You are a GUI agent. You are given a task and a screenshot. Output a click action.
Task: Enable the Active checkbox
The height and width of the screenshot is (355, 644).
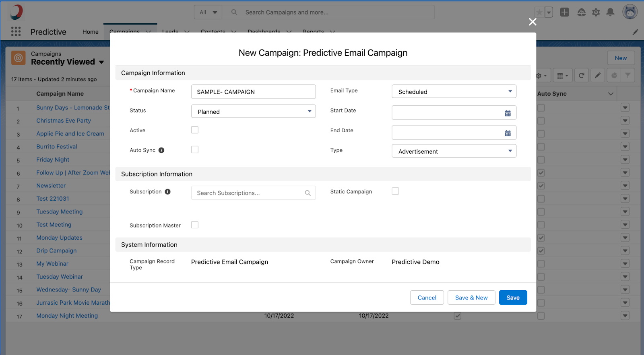(x=195, y=130)
